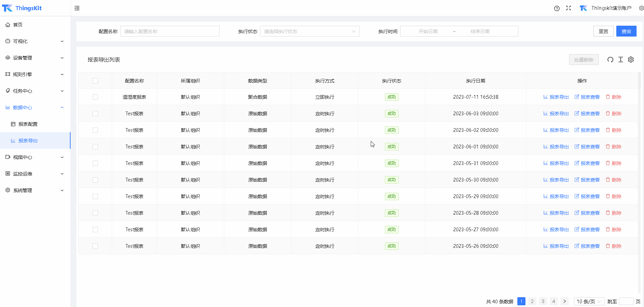Select the 温湿度报表 row checkbox
Image resolution: width=644 pixels, height=307 pixels.
pos(95,97)
